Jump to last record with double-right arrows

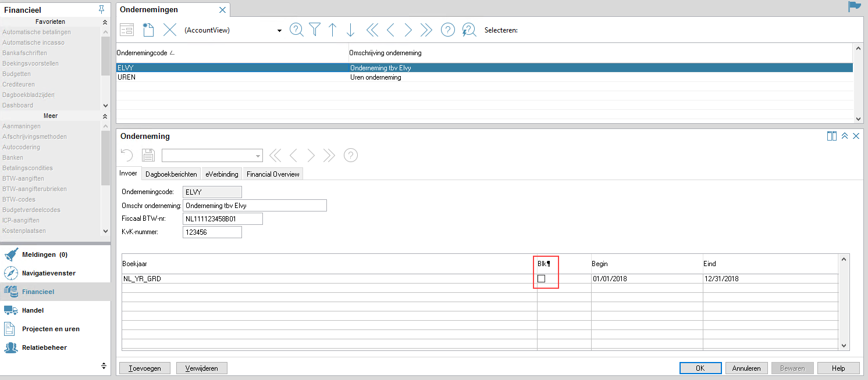426,30
